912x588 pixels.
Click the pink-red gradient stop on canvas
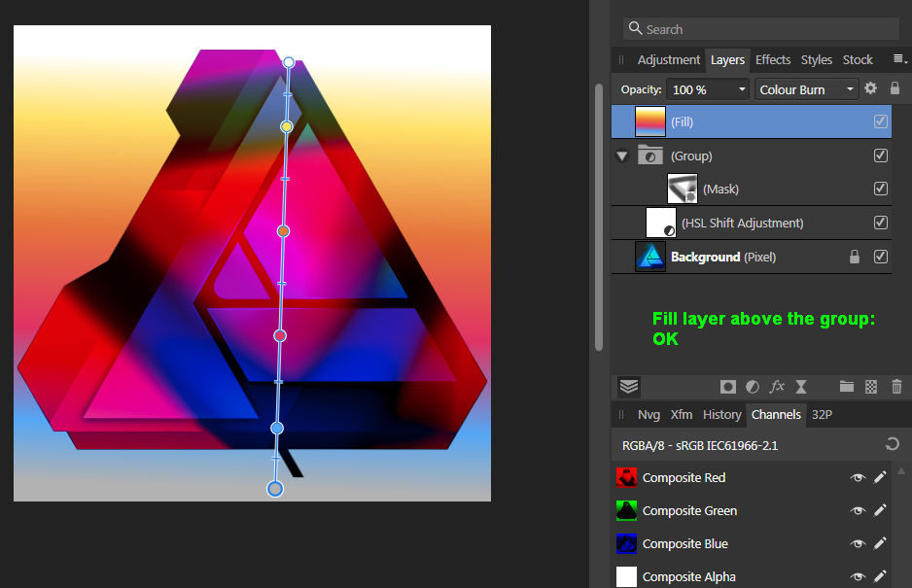(x=280, y=335)
